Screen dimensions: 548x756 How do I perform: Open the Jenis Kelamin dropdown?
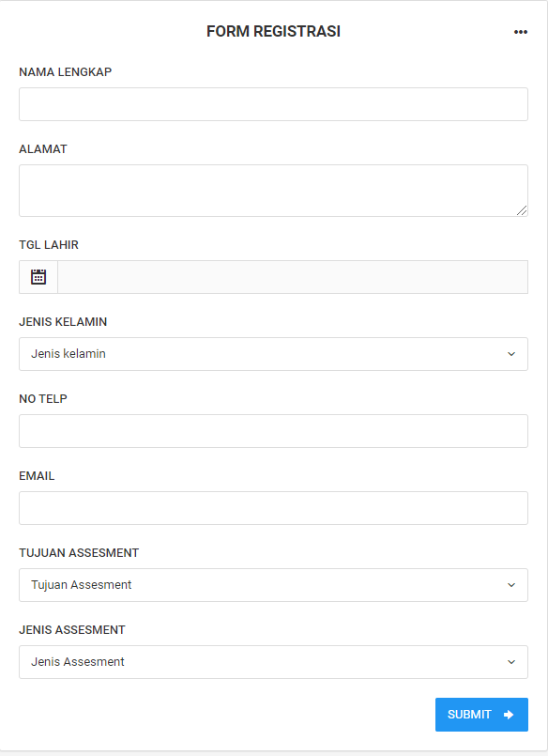pyautogui.click(x=273, y=354)
